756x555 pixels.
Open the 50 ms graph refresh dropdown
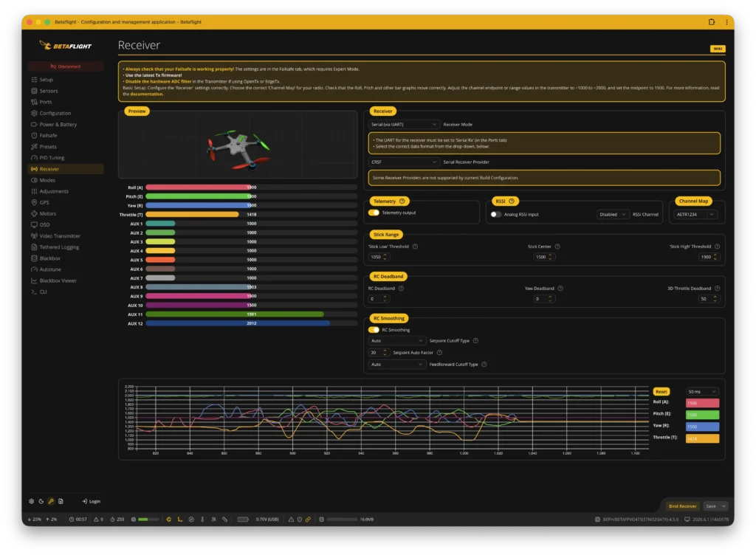point(702,392)
